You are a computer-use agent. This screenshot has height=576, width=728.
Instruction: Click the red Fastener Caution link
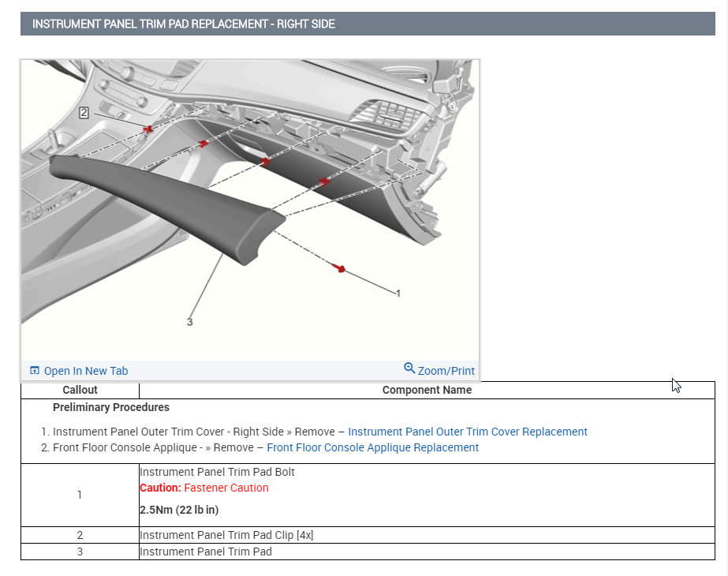click(226, 488)
